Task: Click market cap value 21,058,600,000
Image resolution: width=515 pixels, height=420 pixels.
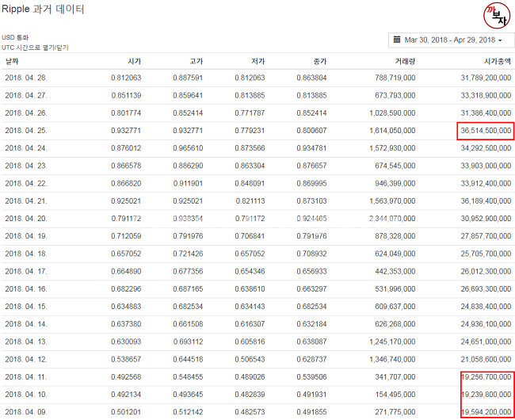Action: point(486,359)
